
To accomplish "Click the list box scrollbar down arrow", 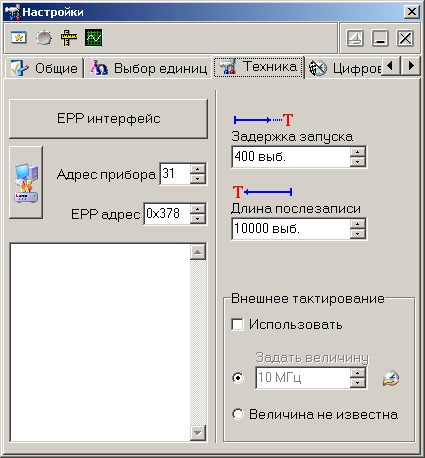I will pyautogui.click(x=198, y=433).
